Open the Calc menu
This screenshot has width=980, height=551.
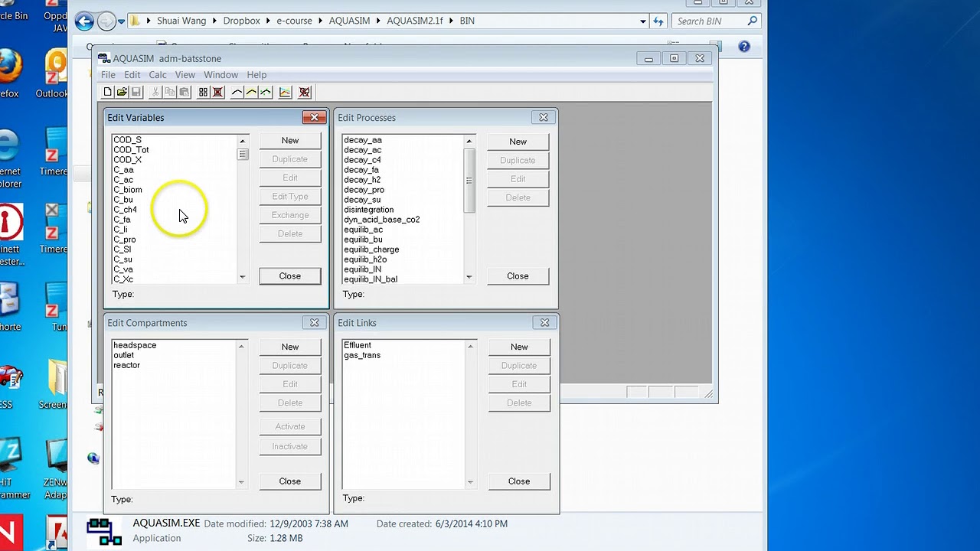point(158,74)
